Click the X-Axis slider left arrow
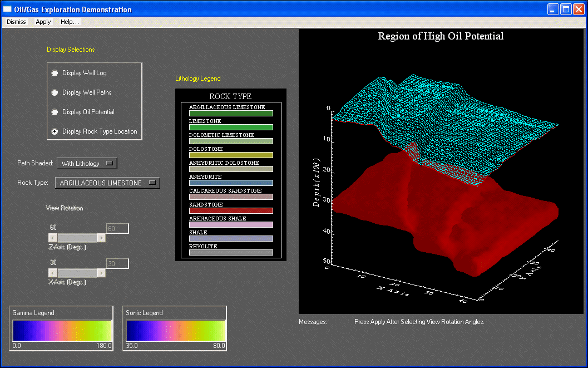The image size is (588, 368). point(52,273)
